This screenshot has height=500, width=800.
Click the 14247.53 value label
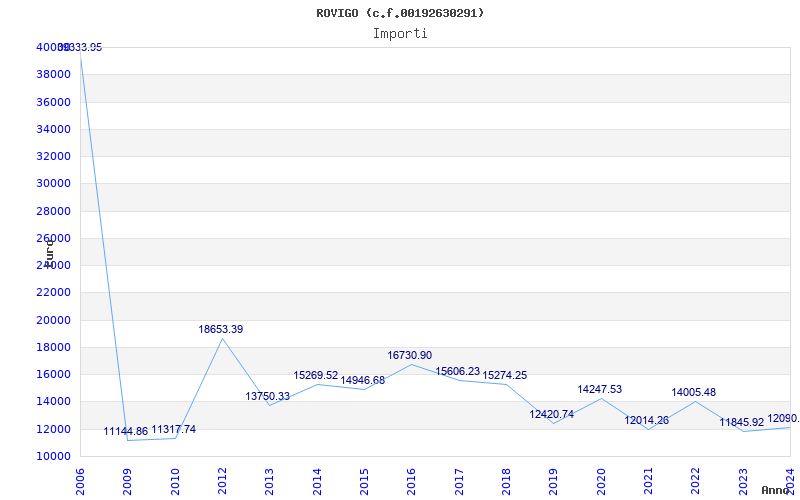tap(600, 389)
